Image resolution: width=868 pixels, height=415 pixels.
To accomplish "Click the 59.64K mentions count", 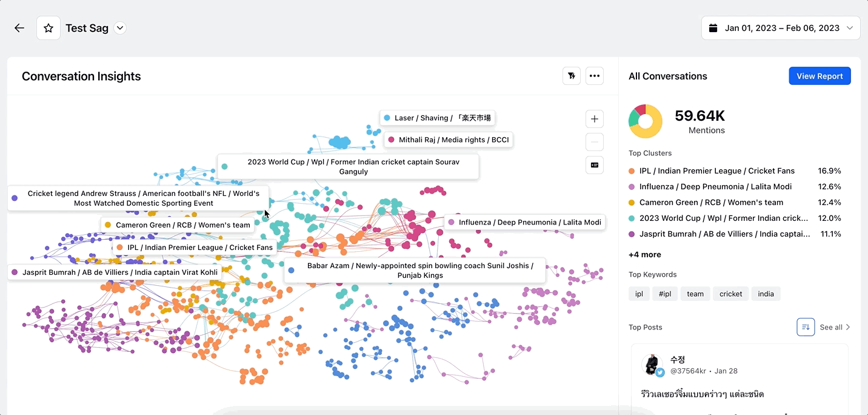I will click(700, 116).
